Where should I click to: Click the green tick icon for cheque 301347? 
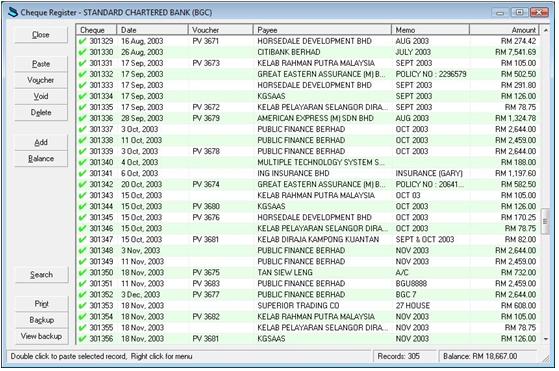(83, 239)
